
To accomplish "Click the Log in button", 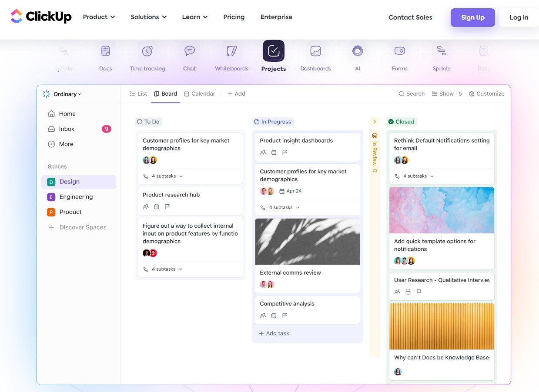I will 519,17.
